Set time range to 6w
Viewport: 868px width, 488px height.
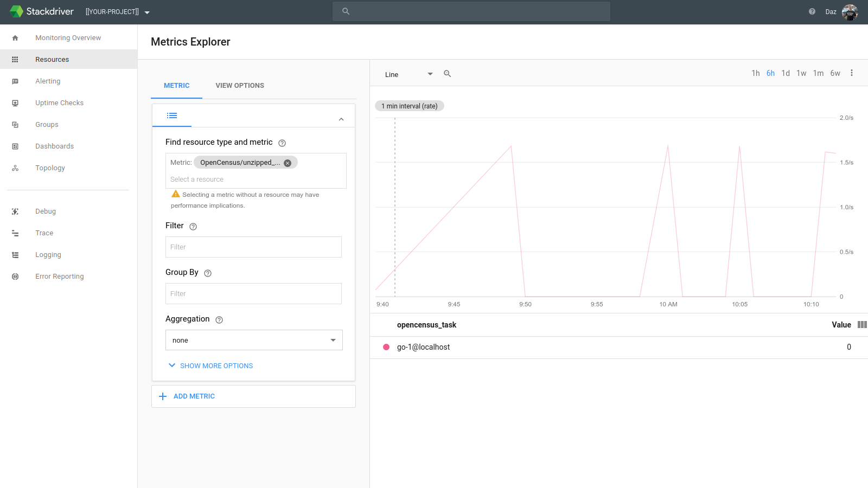(x=835, y=73)
